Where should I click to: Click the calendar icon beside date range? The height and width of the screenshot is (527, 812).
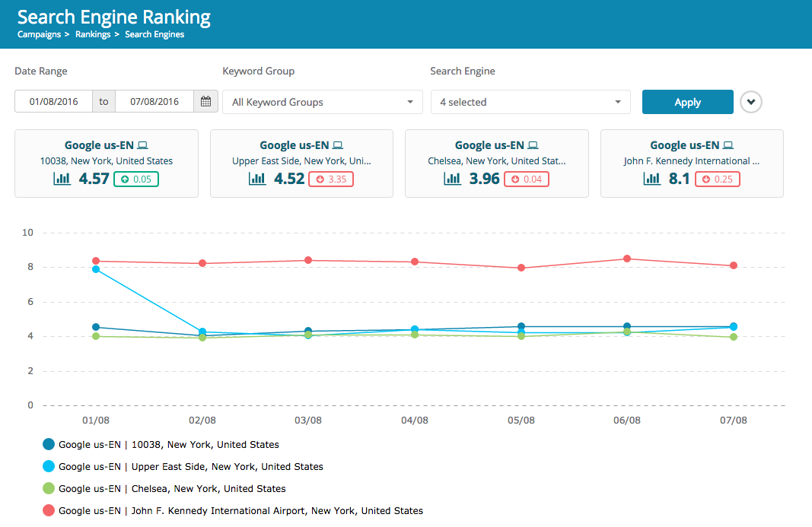(x=205, y=102)
